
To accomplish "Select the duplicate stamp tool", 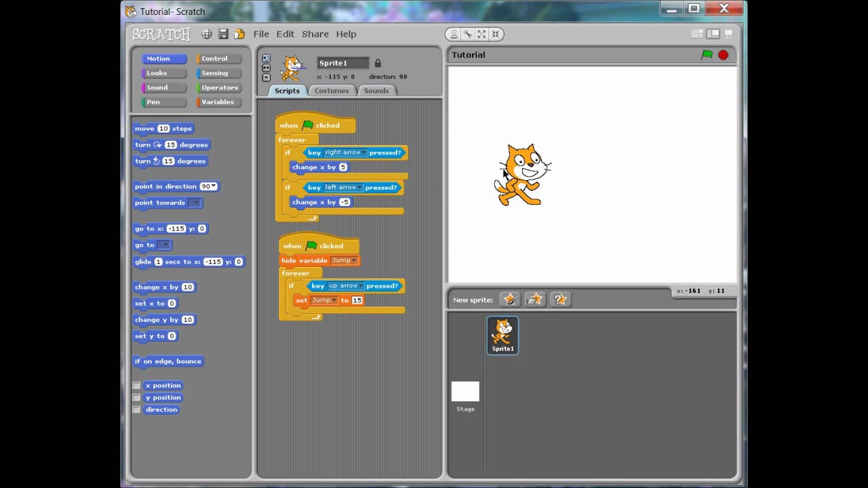I will pyautogui.click(x=454, y=34).
